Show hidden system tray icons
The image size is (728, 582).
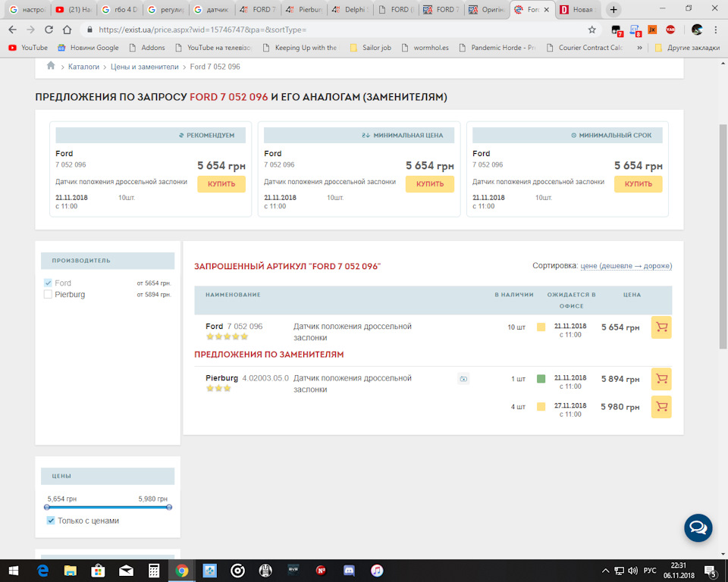[x=605, y=571]
